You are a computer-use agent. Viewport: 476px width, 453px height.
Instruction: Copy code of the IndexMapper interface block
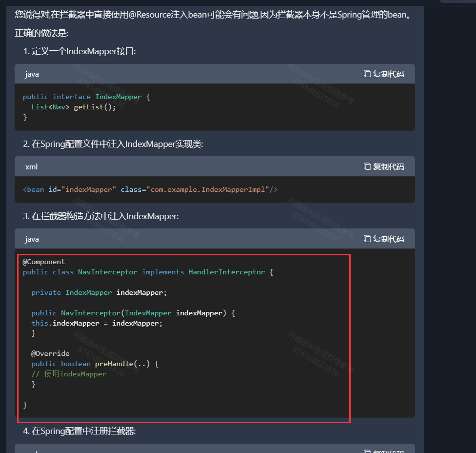384,74
